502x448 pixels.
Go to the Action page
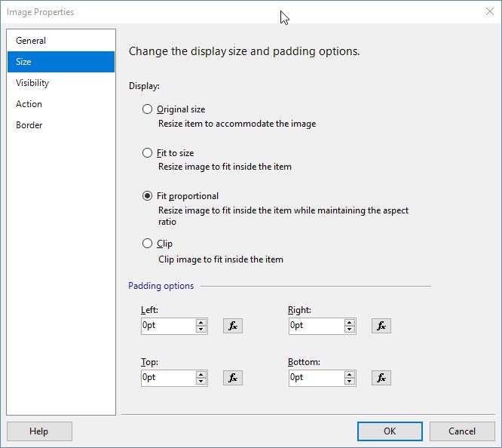pos(29,104)
